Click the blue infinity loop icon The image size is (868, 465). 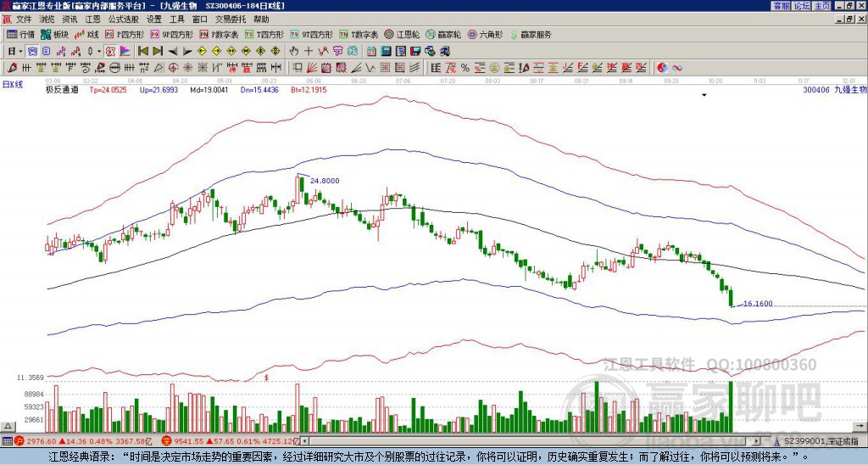coord(676,68)
